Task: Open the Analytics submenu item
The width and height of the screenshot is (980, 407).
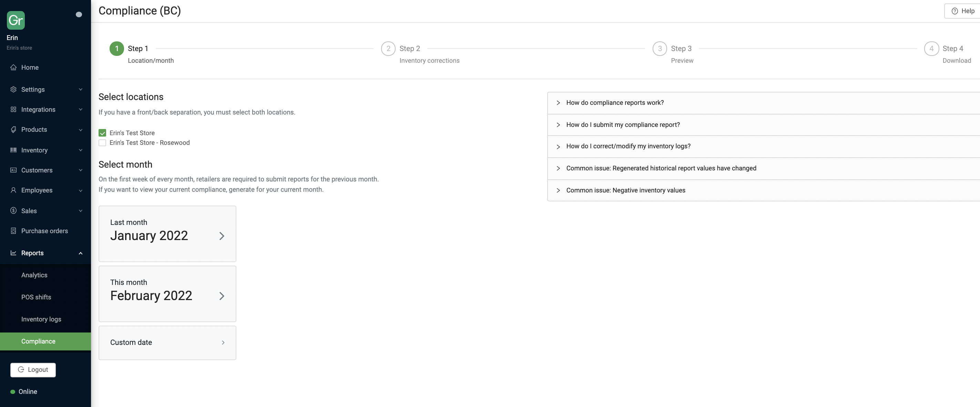Action: 34,275
